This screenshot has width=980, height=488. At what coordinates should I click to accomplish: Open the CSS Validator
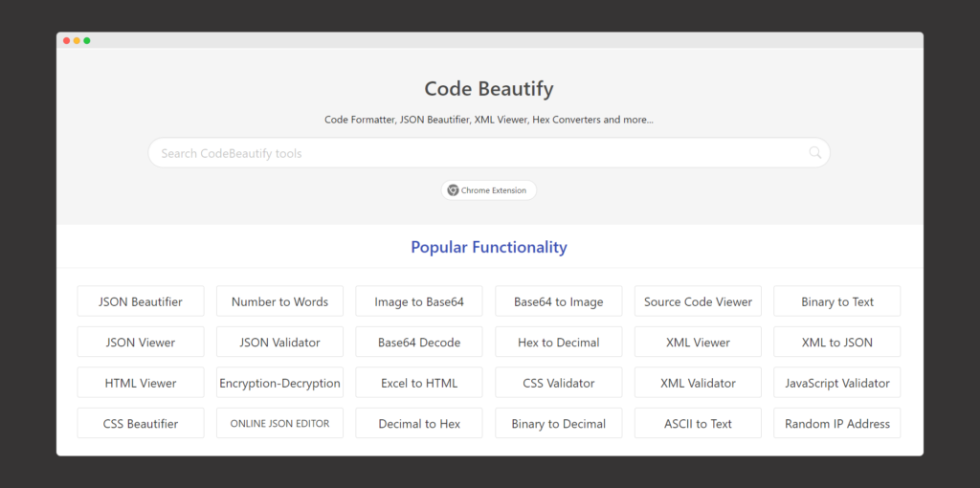pos(558,383)
